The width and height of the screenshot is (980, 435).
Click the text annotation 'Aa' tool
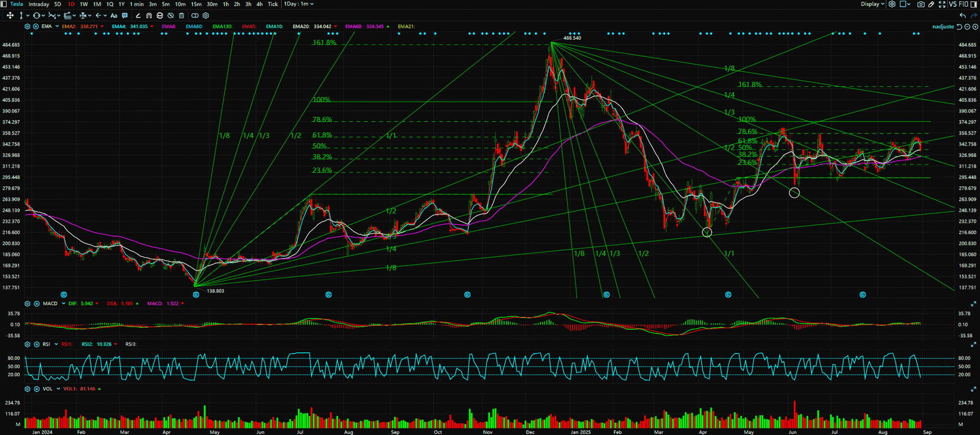[114, 15]
